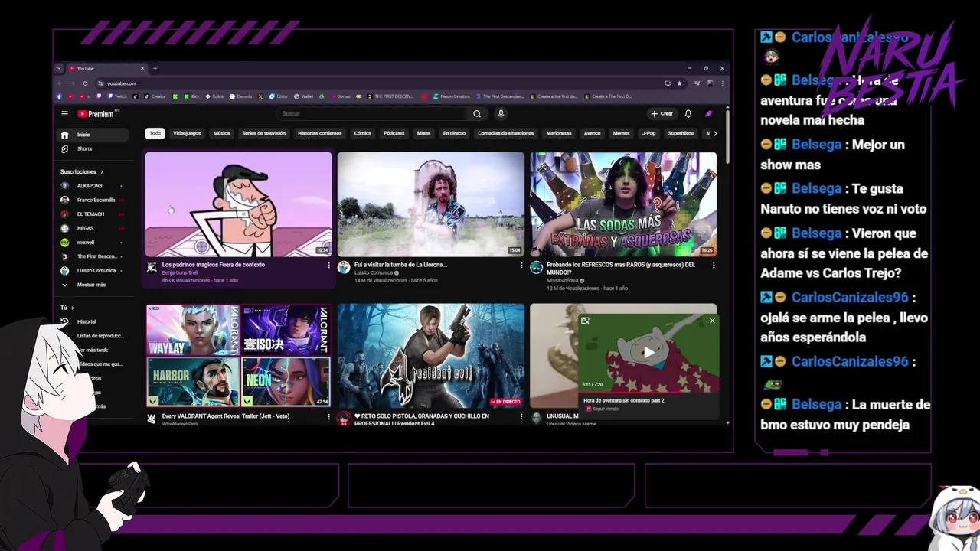The width and height of the screenshot is (980, 551).
Task: Select the Series de televisión chip
Action: (263, 133)
